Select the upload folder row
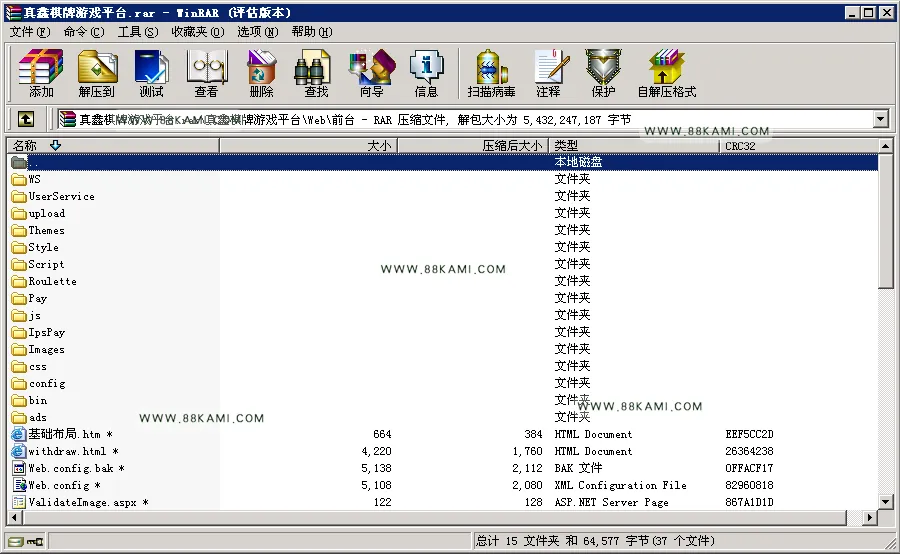900x554 pixels. click(x=443, y=214)
